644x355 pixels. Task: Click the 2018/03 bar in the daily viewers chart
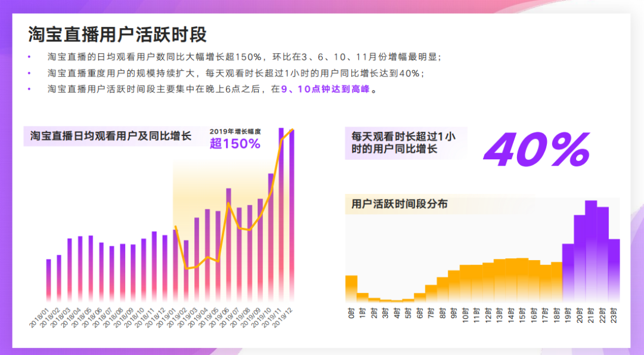click(x=70, y=270)
